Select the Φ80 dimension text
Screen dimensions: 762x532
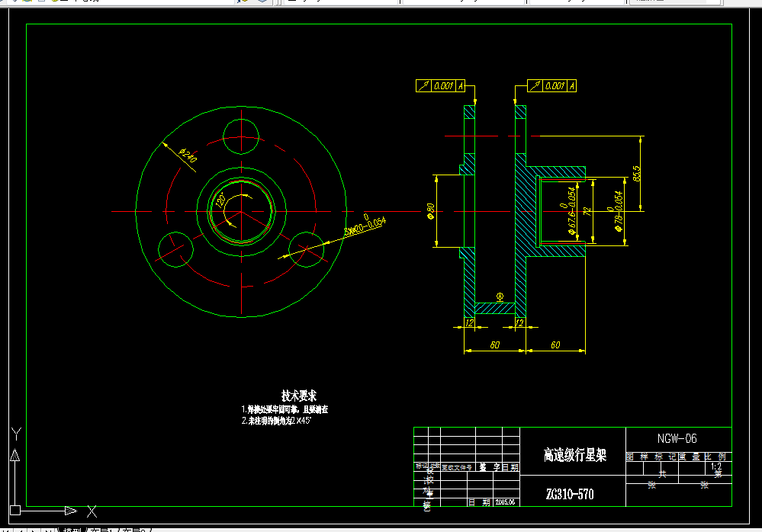pyautogui.click(x=430, y=211)
